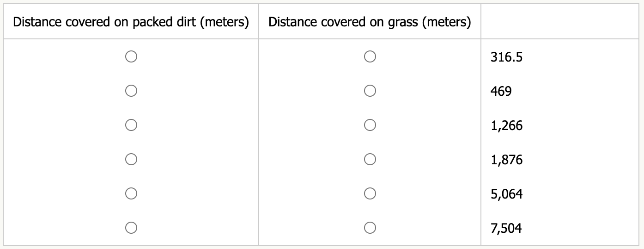Select packed dirt radio for 5,064
The height and width of the screenshot is (249, 644).
131,193
